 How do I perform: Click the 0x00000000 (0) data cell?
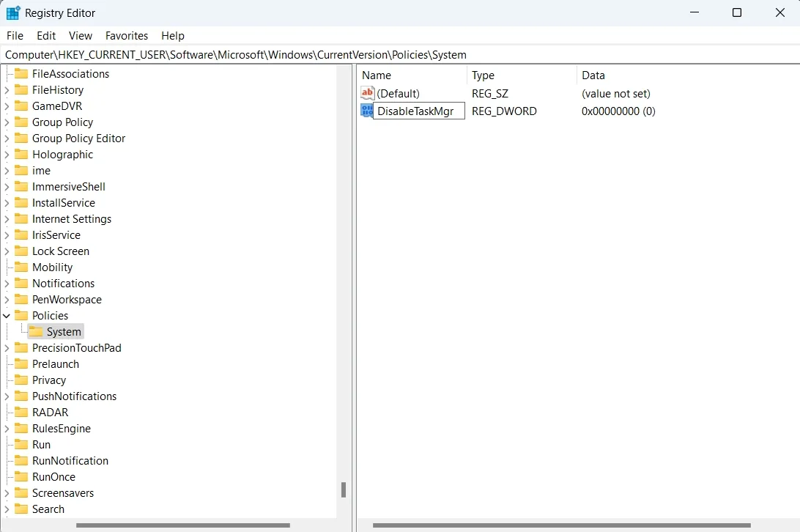[618, 111]
